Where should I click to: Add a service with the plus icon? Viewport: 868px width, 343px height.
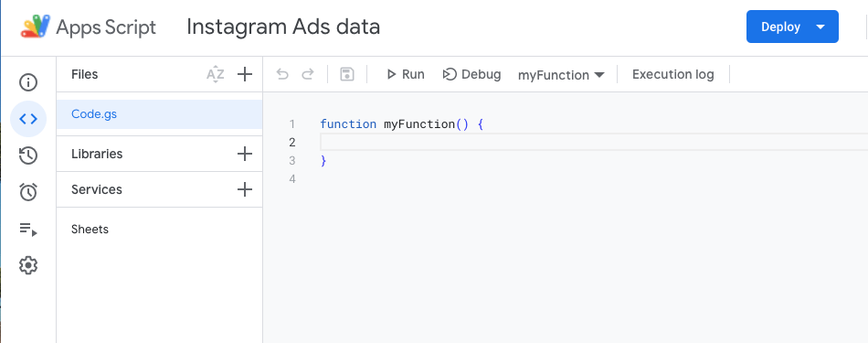(x=245, y=189)
